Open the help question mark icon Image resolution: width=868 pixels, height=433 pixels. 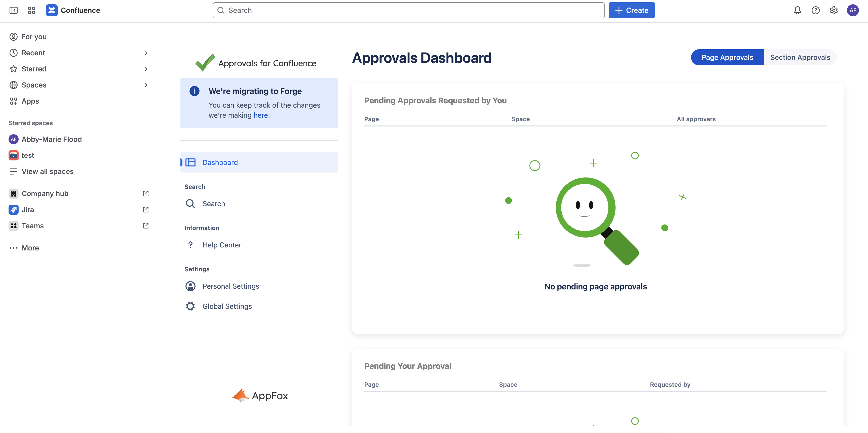point(815,11)
